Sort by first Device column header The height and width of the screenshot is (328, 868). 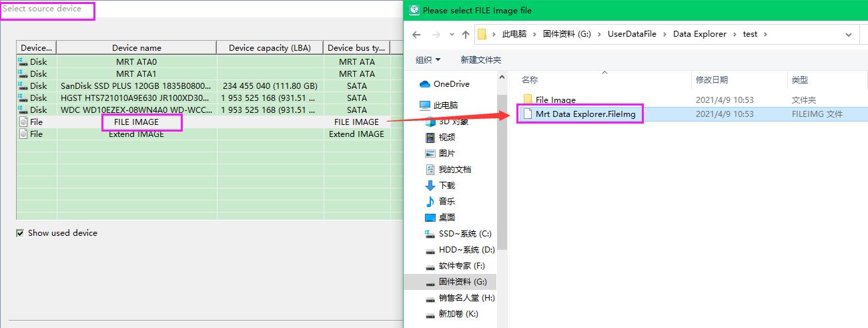click(37, 47)
